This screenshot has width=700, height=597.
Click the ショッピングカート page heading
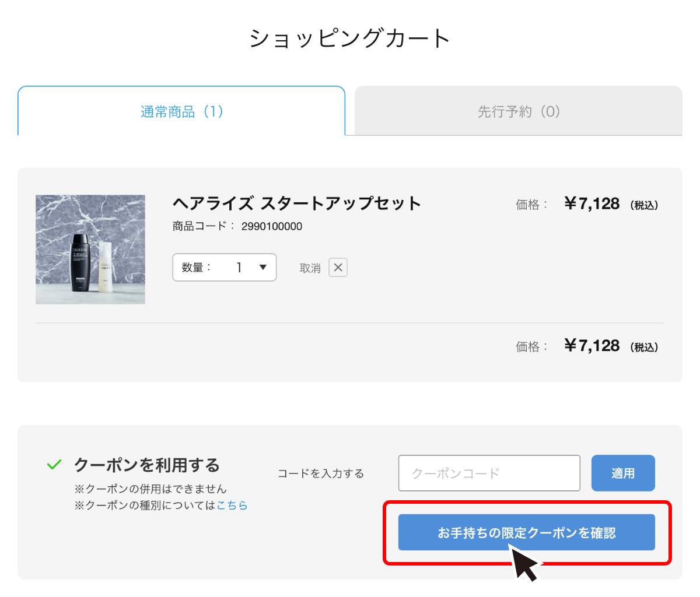350,37
